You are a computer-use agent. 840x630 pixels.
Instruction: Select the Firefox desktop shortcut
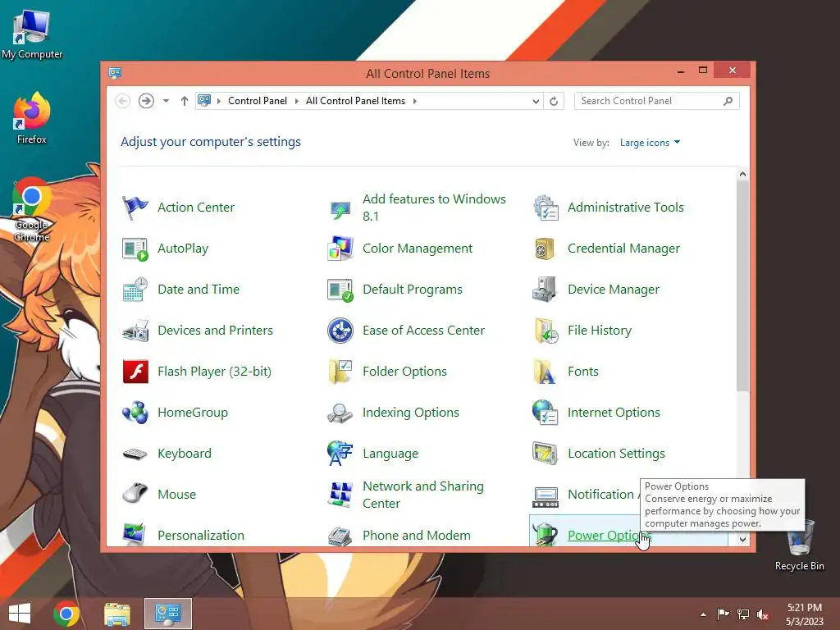click(32, 118)
